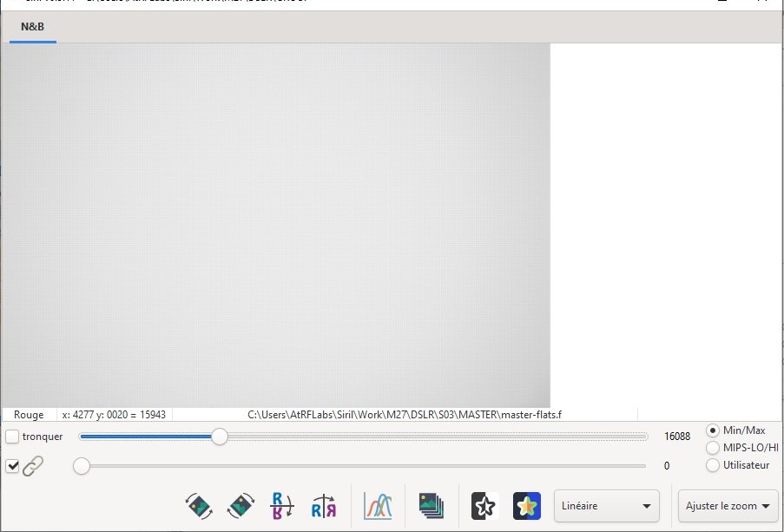Screen dimensions: 784x532
Task: Open the histogram curves tool
Action: 378,505
